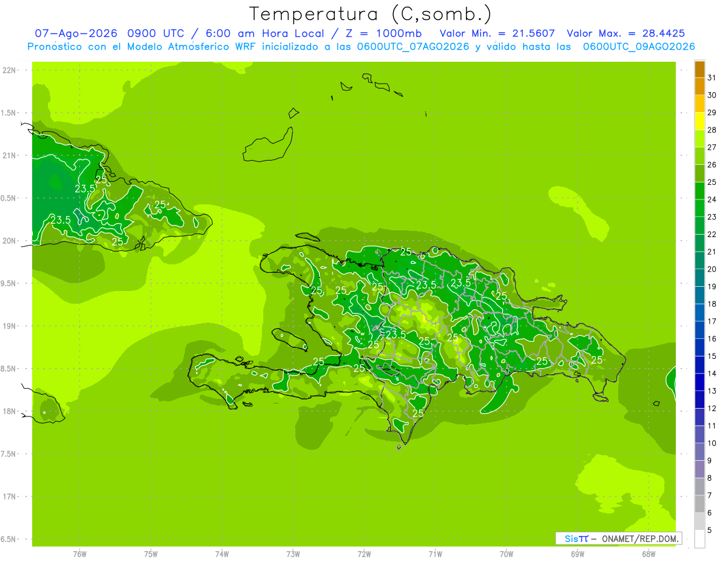Click the 22N latitude axis label

[x=10, y=70]
